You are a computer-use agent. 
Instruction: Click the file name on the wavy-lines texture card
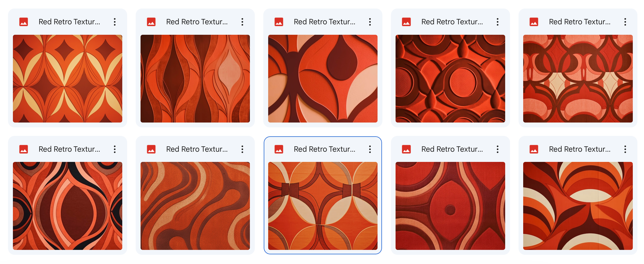[197, 22]
